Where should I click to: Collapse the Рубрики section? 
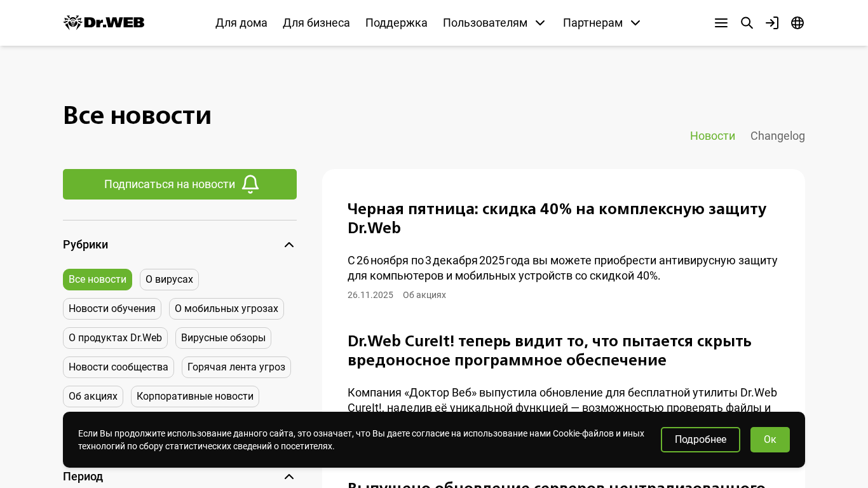(x=289, y=245)
